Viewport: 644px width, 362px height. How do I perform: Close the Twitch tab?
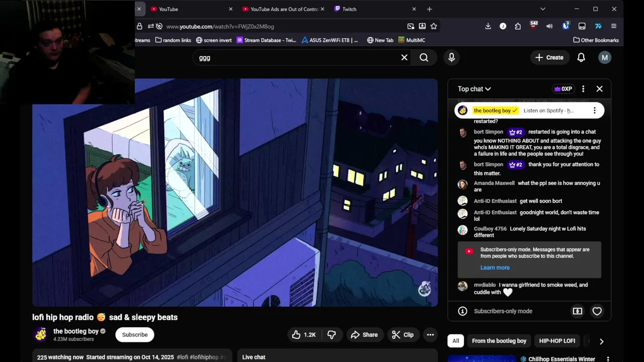(414, 9)
